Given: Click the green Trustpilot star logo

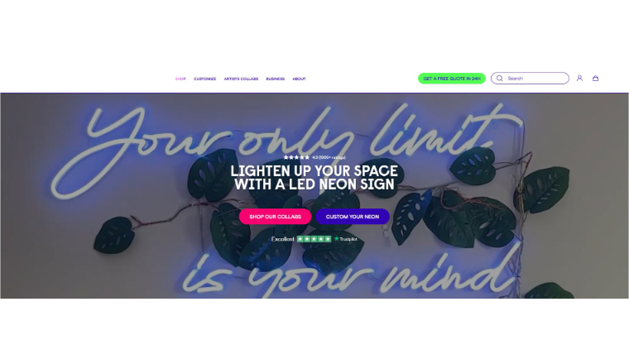Looking at the screenshot, I should point(337,238).
